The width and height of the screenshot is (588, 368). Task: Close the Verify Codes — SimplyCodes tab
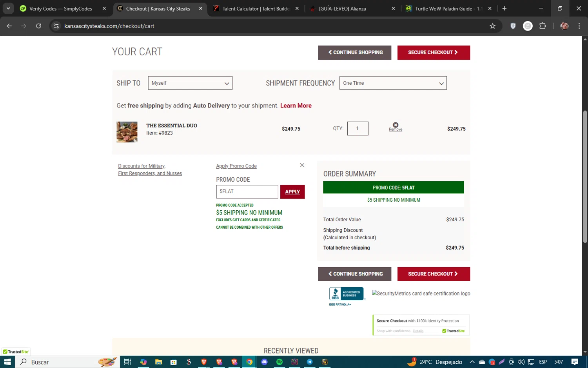tap(104, 8)
